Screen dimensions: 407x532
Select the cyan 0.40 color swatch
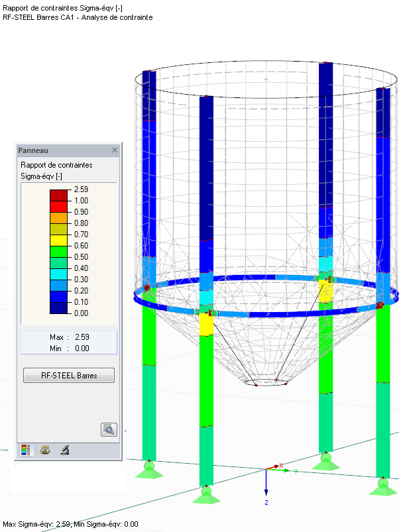tap(59, 274)
